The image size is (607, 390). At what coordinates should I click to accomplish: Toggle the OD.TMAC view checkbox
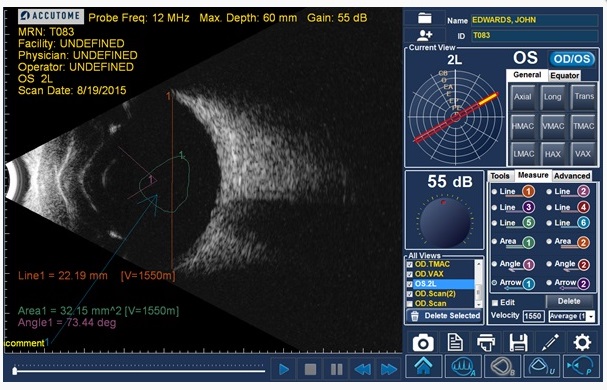point(410,265)
